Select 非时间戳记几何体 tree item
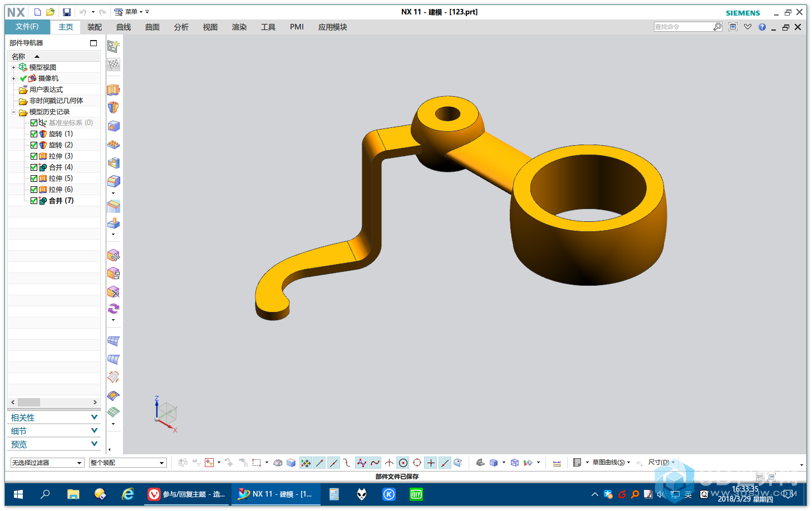Viewport: 812px width, 511px height. [56, 101]
